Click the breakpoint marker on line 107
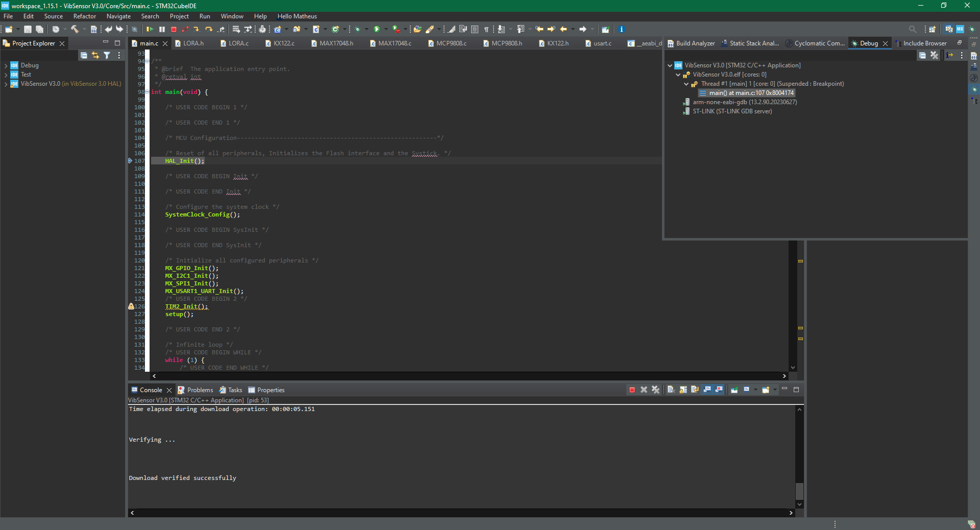 pyautogui.click(x=130, y=161)
